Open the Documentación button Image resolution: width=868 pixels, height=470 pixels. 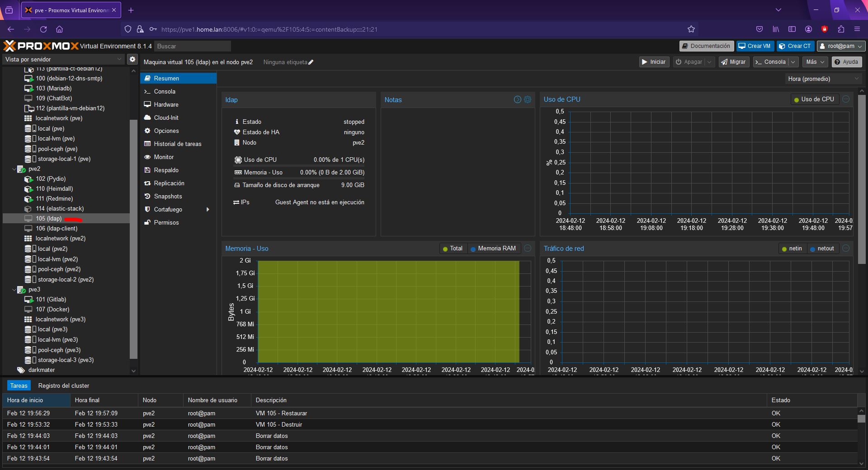(x=706, y=46)
